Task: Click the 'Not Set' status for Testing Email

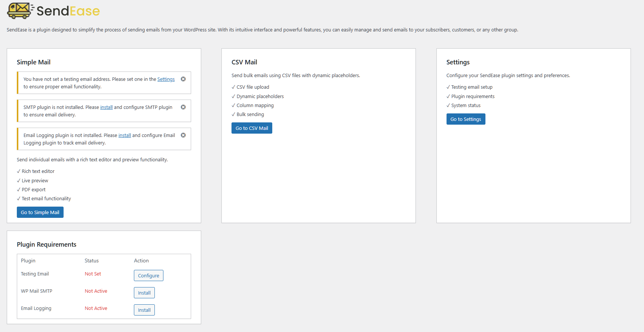Action: coord(93,274)
